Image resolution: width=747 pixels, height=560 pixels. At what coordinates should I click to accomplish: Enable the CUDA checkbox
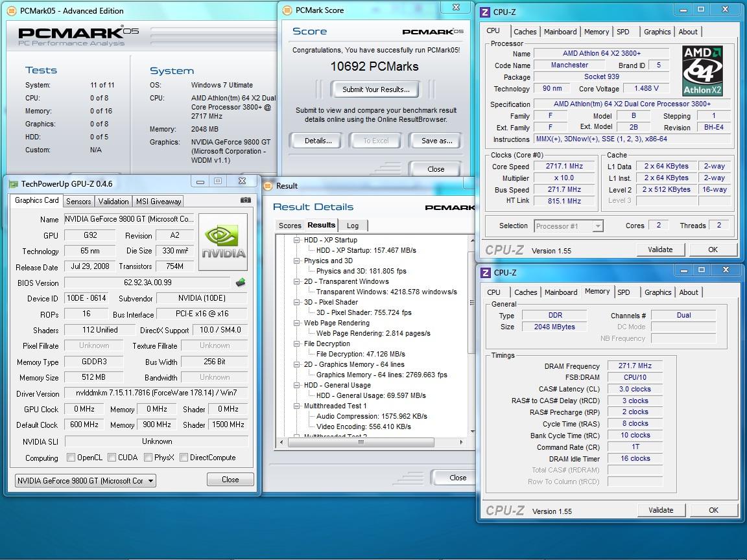[112, 457]
